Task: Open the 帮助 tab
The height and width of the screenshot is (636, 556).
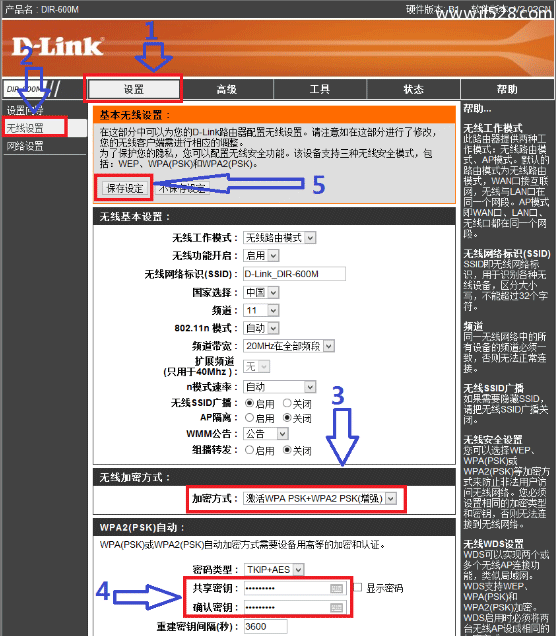Action: [507, 89]
